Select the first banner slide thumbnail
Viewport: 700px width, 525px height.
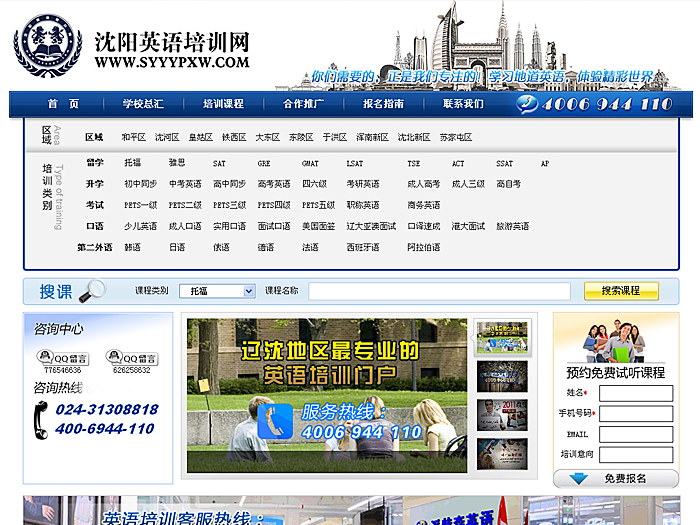click(x=502, y=337)
